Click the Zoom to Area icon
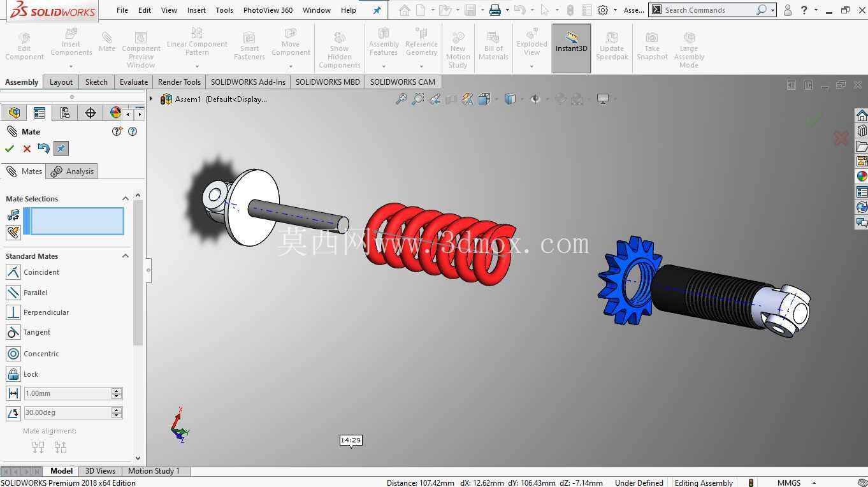The image size is (868, 487). [417, 99]
